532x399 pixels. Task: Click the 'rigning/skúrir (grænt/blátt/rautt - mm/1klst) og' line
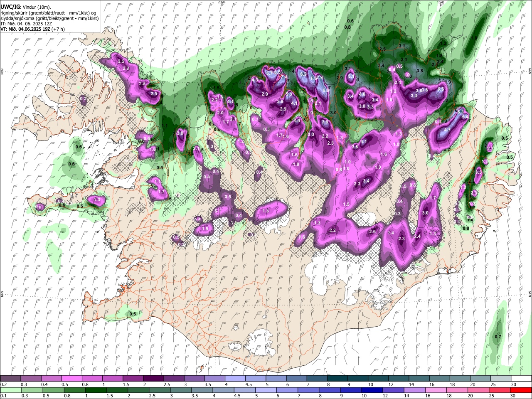click(x=48, y=13)
